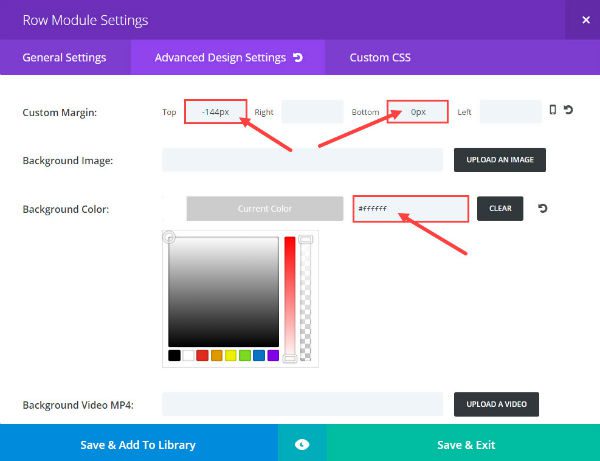The width and height of the screenshot is (600, 461).
Task: Click the Save & Exit button
Action: tap(466, 444)
